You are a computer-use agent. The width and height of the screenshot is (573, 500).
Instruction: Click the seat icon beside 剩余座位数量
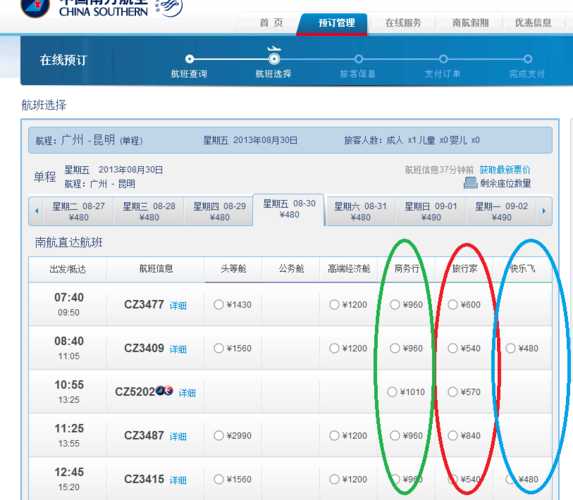[x=471, y=183]
